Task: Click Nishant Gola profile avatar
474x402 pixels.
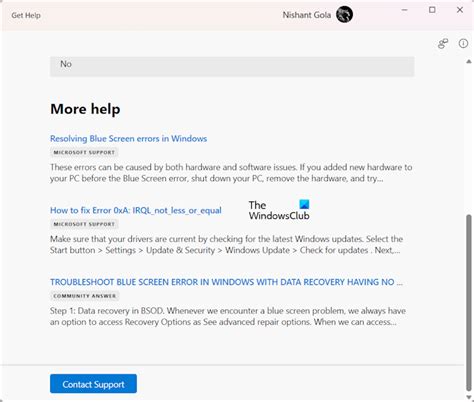Action: [x=344, y=15]
